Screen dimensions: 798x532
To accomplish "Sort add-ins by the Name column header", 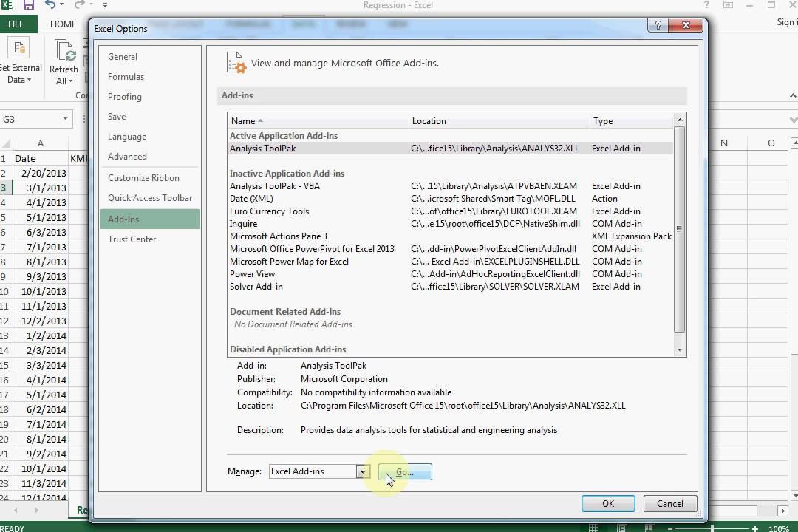I will click(318, 120).
